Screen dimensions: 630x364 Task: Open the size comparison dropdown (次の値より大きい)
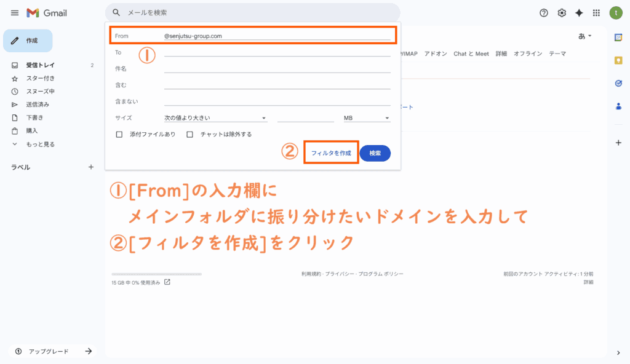coord(215,118)
